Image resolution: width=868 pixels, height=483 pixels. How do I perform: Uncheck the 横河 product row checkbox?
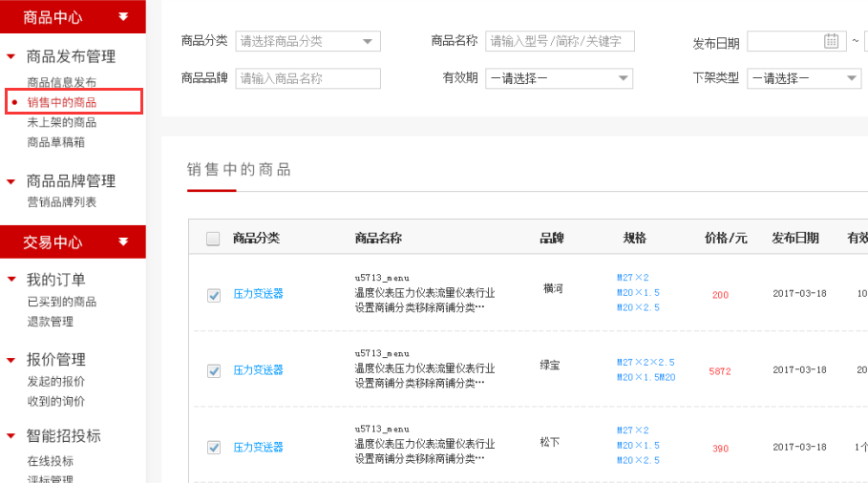214,295
